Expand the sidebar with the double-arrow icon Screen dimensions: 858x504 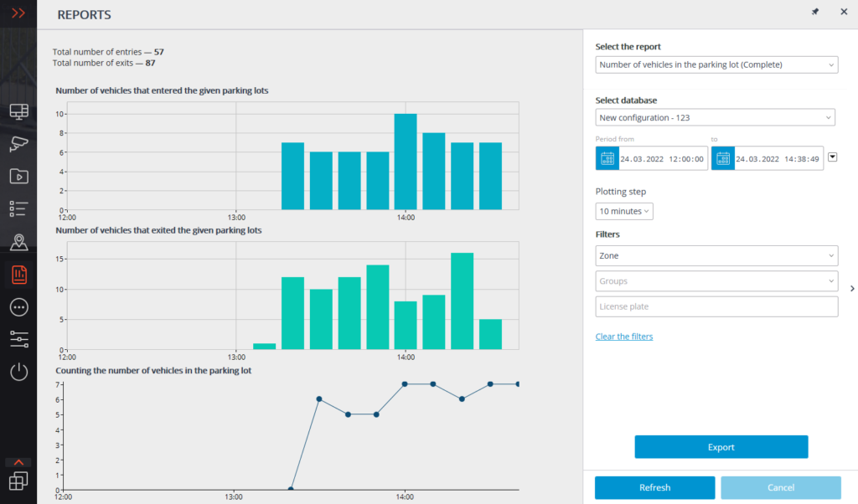pos(18,13)
